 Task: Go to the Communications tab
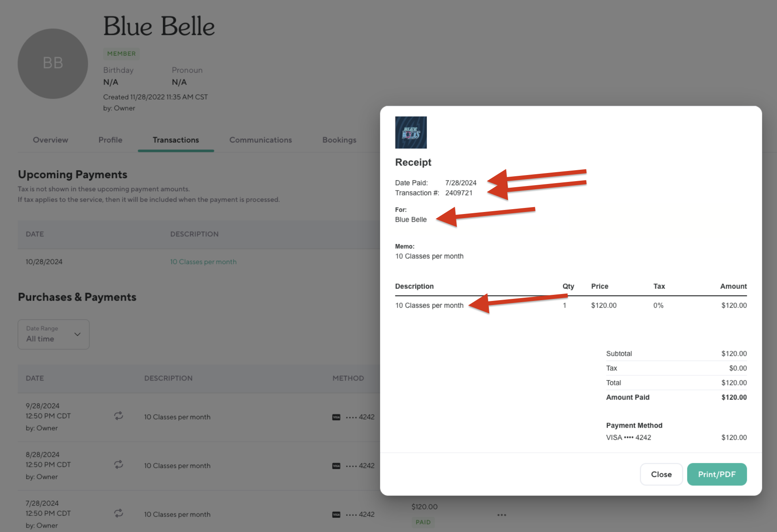[x=260, y=140]
